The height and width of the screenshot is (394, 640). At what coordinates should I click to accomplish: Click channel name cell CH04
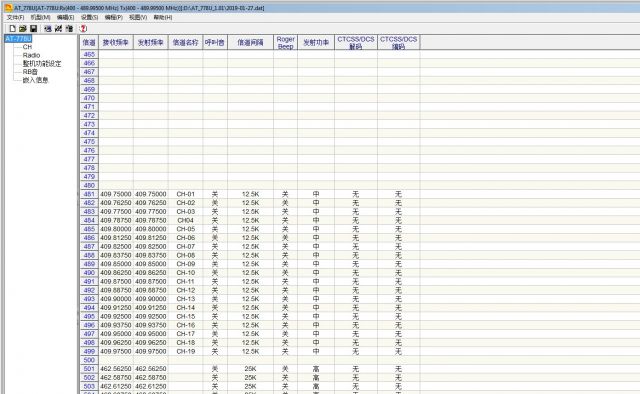[185, 220]
